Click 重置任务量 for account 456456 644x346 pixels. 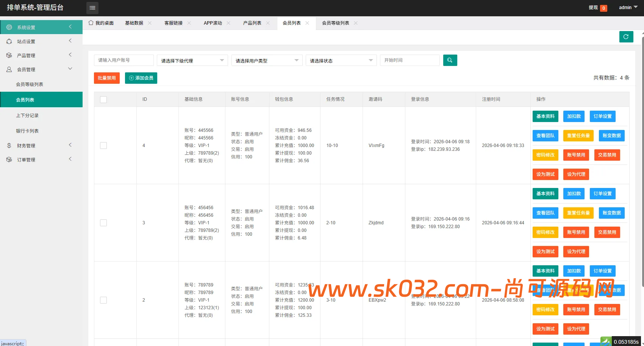pos(578,213)
